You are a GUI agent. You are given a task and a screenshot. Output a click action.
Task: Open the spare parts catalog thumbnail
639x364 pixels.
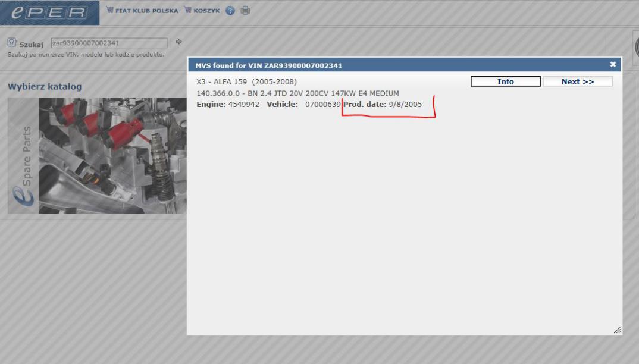(97, 156)
